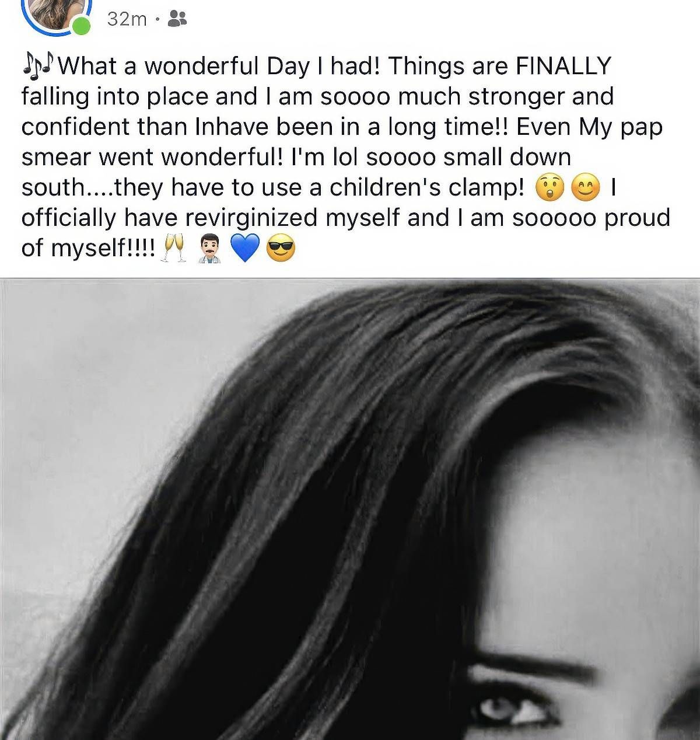The height and width of the screenshot is (740, 700).
Task: Click the phrase 'children's clamp!'
Action: [x=426, y=187]
